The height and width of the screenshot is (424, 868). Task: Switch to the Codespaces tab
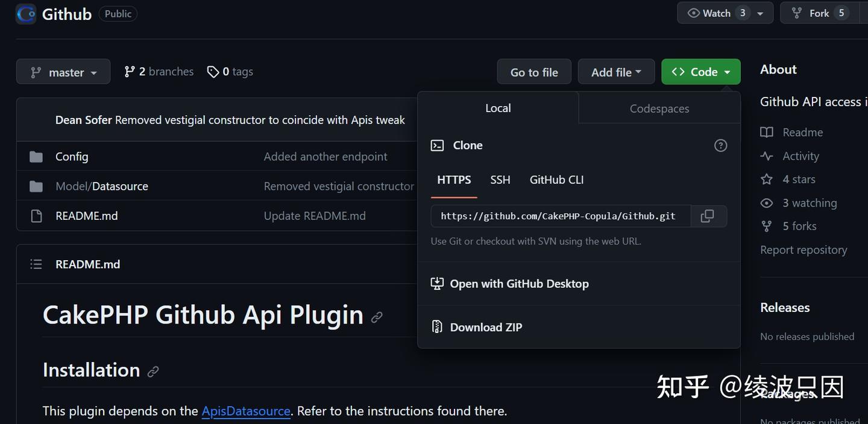coord(659,108)
